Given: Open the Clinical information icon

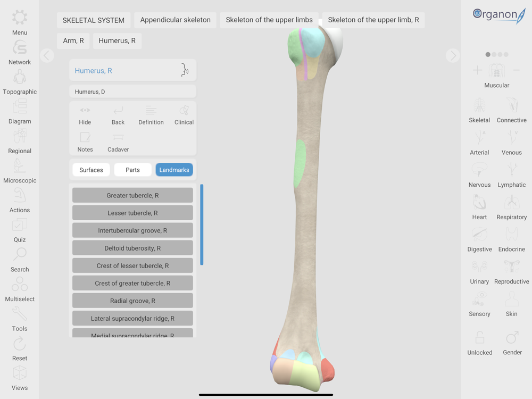Looking at the screenshot, I should tap(184, 110).
